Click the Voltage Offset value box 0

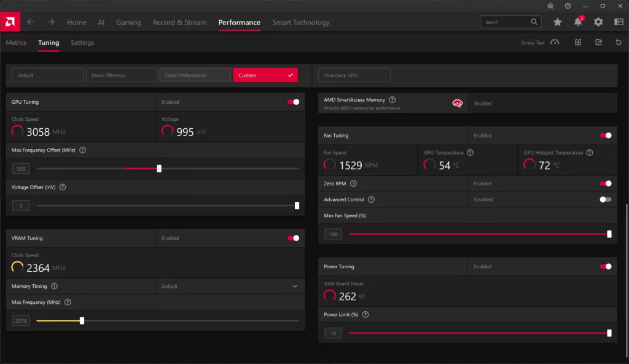coord(21,206)
